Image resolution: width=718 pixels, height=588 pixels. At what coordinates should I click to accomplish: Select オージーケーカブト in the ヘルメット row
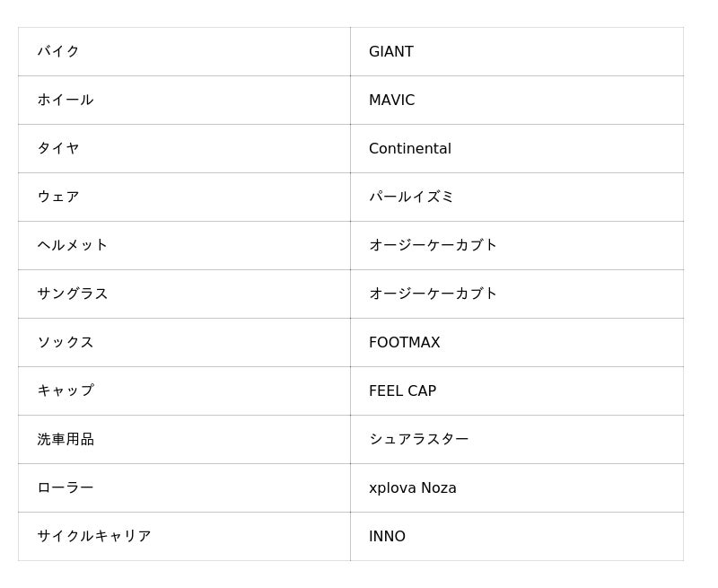click(433, 245)
